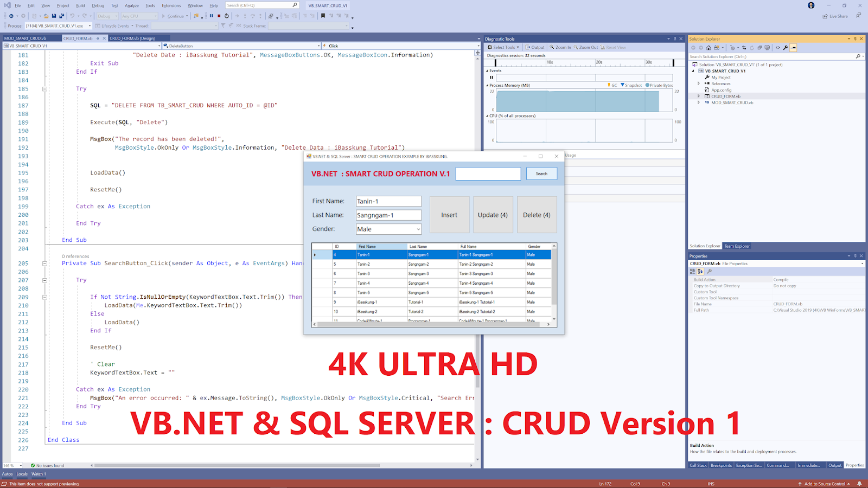The height and width of the screenshot is (488, 868).
Task: Open Property Pages wrench in Properties panel
Action: 709,271
